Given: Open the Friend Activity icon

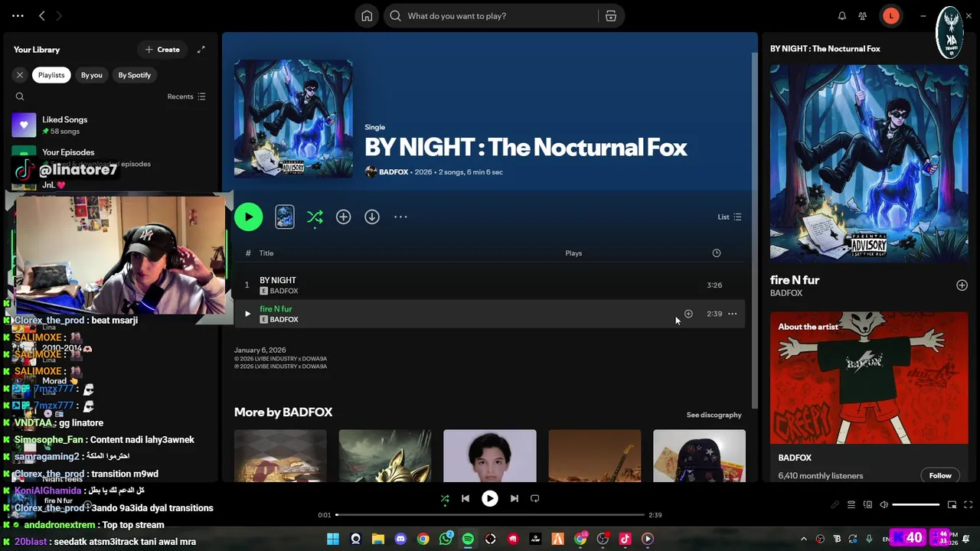Looking at the screenshot, I should click(863, 15).
